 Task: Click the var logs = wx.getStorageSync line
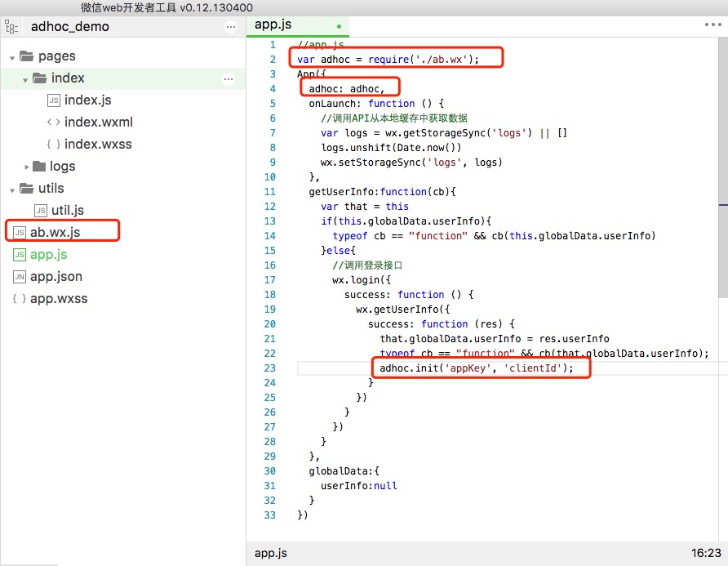tap(443, 133)
